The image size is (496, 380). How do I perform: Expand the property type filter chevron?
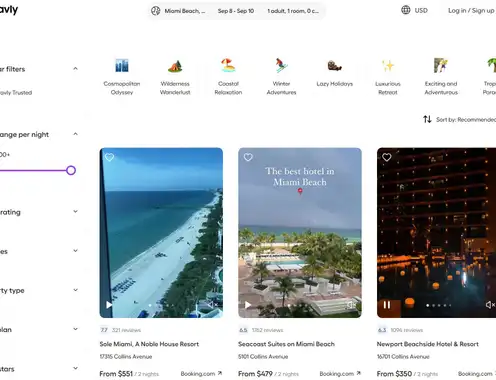tap(75, 290)
